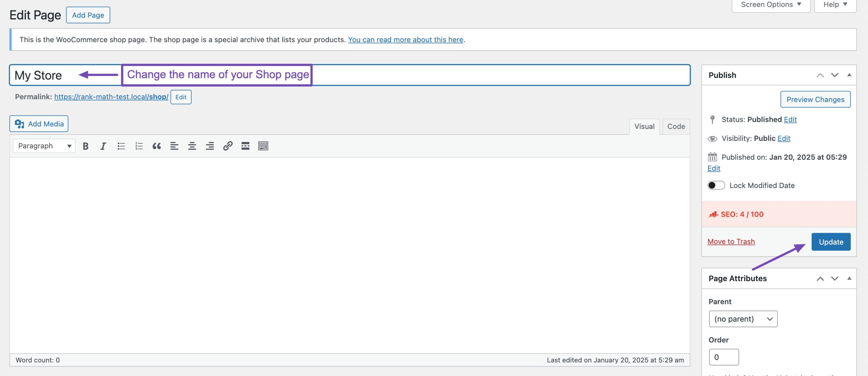The height and width of the screenshot is (376, 868).
Task: Move Page Attributes box down
Action: point(834,278)
